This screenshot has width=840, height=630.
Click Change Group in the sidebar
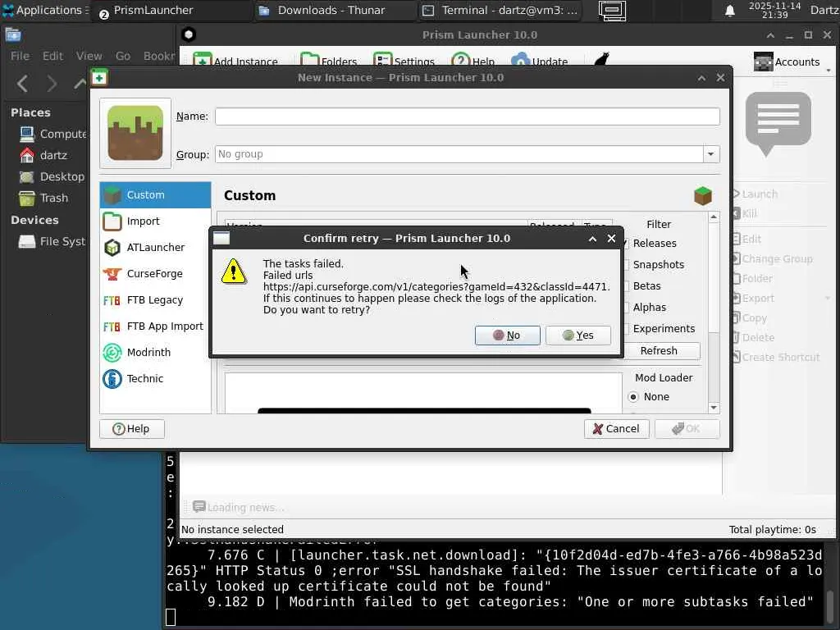click(772, 258)
